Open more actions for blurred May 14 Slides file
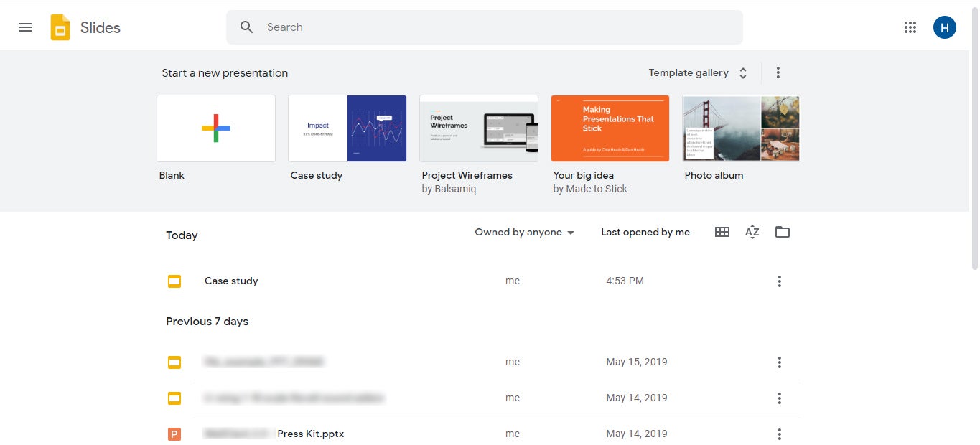Screen dimensions: 980x445 point(779,398)
